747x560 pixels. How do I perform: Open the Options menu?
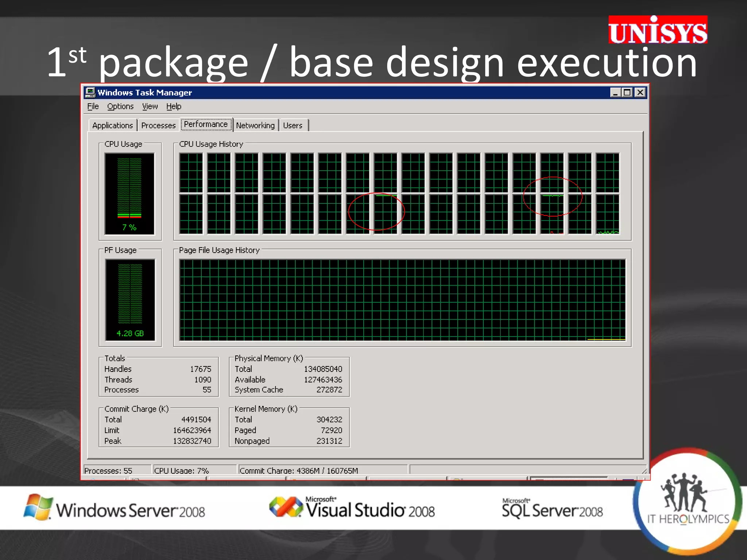120,106
